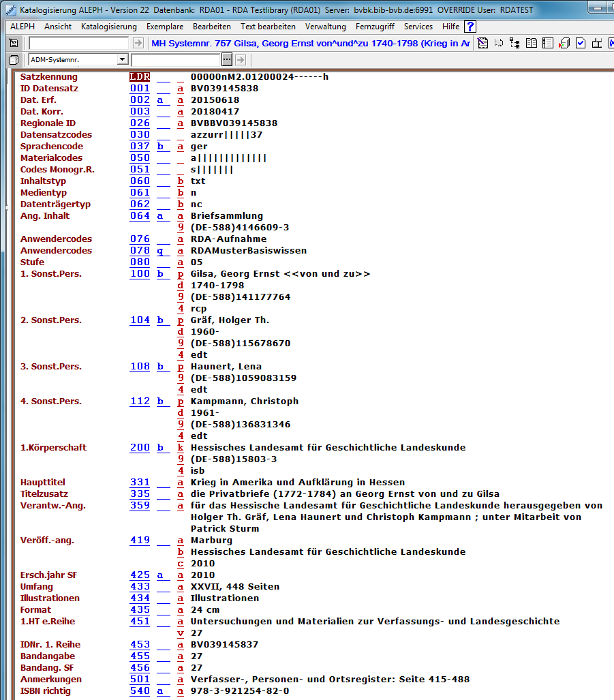
Task: Open the Exemplare menu
Action: (164, 27)
